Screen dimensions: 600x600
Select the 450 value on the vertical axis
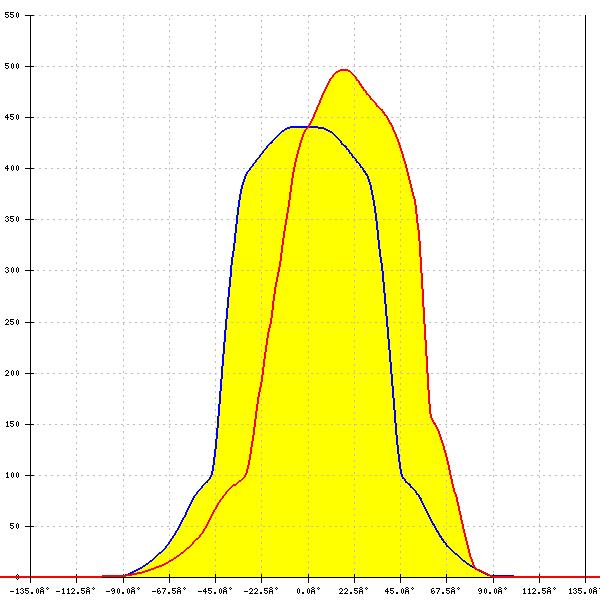pyautogui.click(x=12, y=117)
